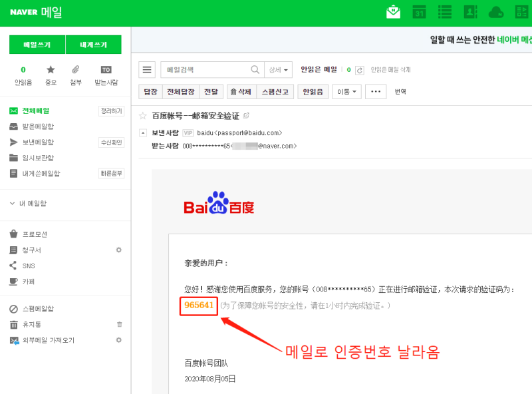Open the 이동 move dropdown

(x=346, y=92)
